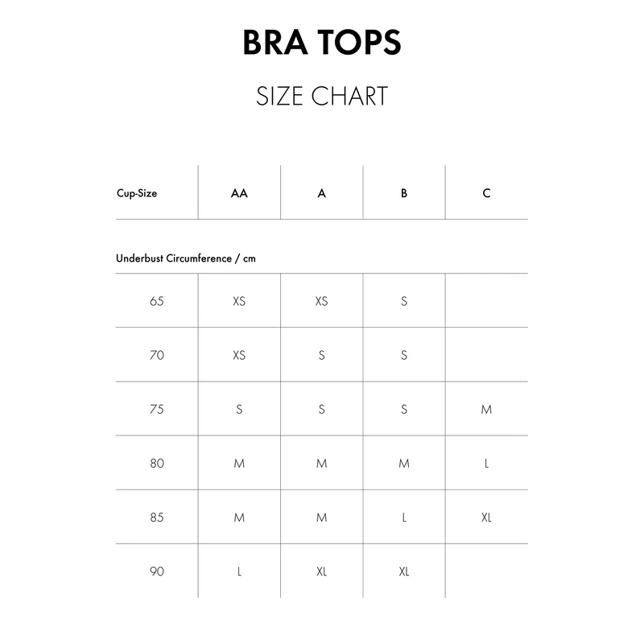
Task: Click the Underbust Circumference / cm label
Action: pyautogui.click(x=186, y=259)
